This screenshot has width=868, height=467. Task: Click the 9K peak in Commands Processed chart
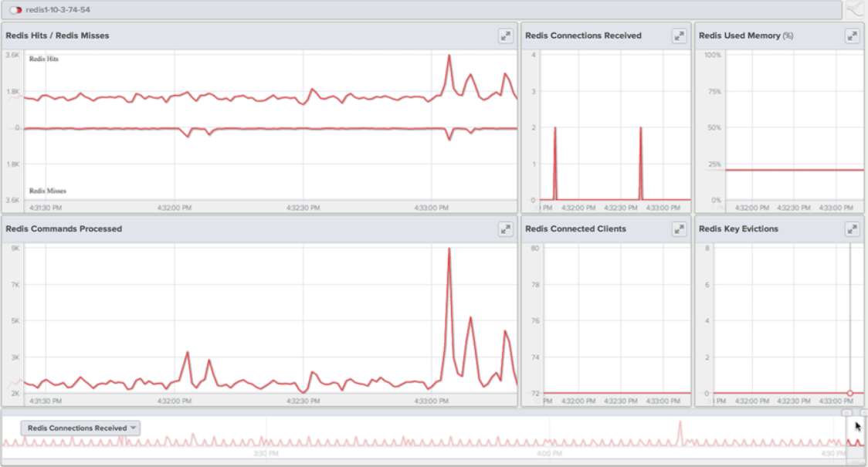[x=449, y=249]
